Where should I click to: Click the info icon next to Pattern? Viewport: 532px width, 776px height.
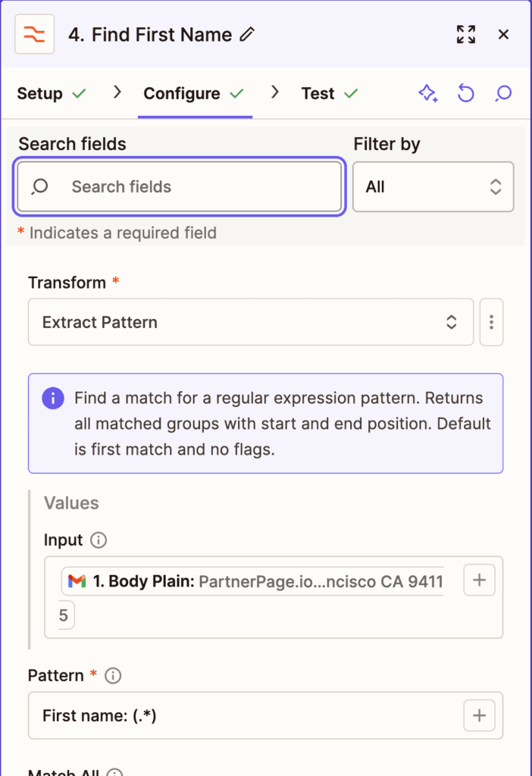pos(113,675)
